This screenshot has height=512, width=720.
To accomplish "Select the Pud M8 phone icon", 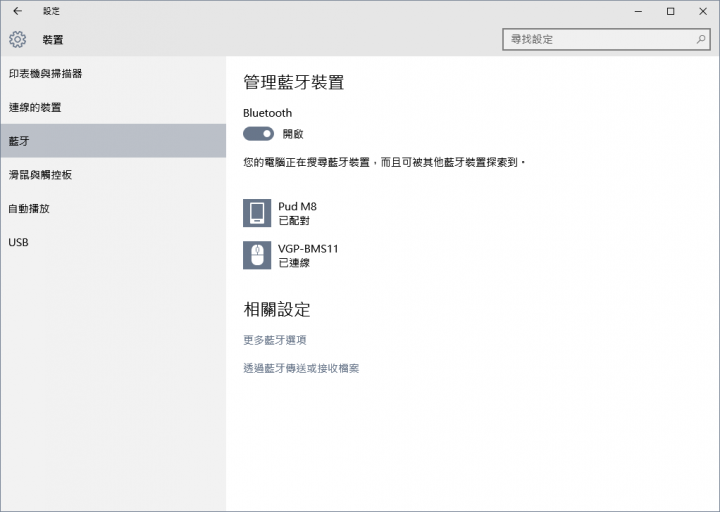I will [x=257, y=213].
